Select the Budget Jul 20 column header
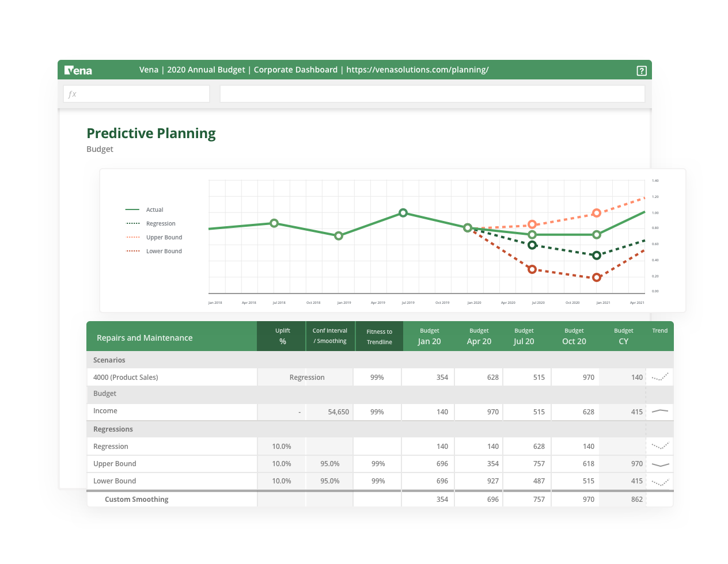The width and height of the screenshot is (728, 564). [524, 336]
